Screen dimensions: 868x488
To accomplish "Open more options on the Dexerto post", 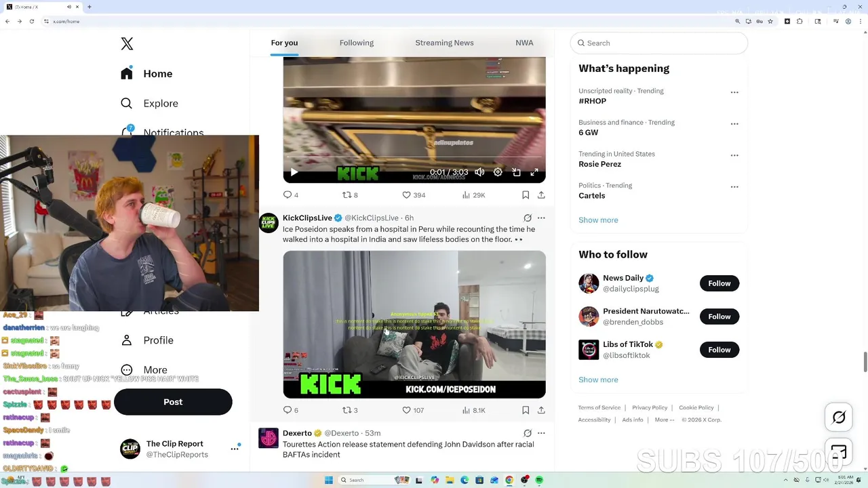I will point(541,433).
